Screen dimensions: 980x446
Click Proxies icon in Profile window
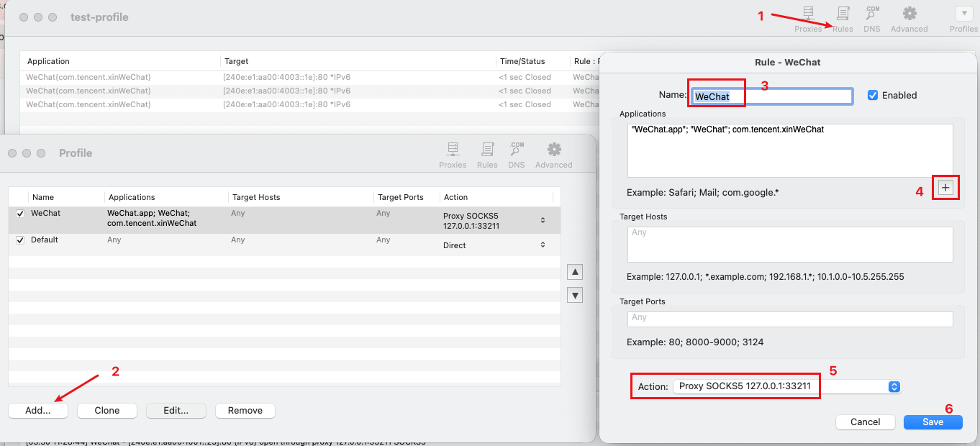(x=453, y=155)
